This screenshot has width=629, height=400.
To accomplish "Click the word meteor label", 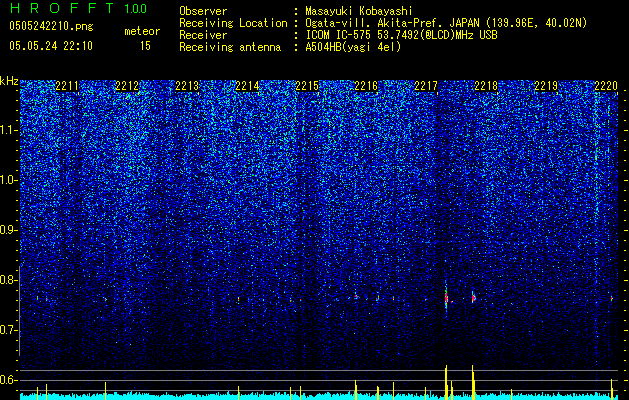I will 142,31.
